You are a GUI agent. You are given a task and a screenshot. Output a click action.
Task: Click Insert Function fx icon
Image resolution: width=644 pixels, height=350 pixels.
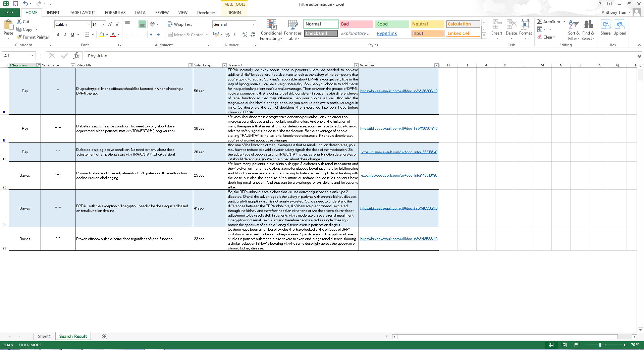point(76,56)
